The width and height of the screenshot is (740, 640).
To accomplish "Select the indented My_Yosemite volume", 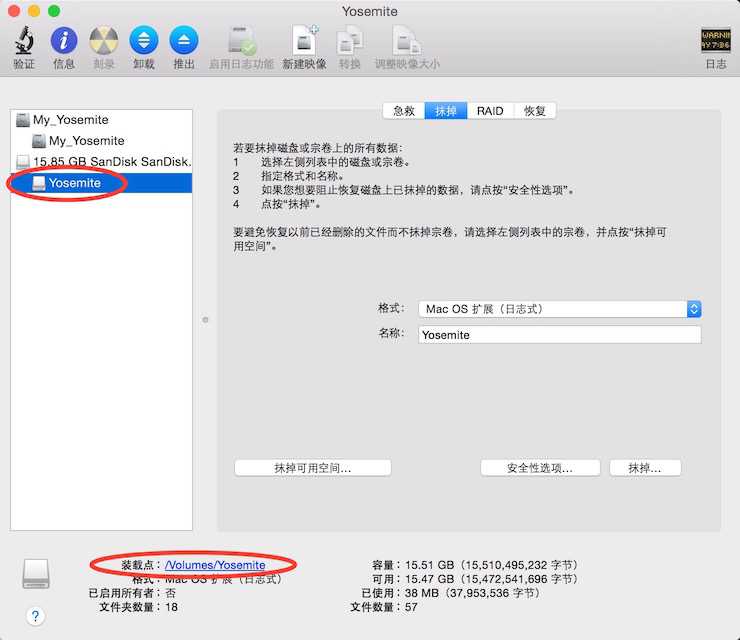I will (x=101, y=141).
